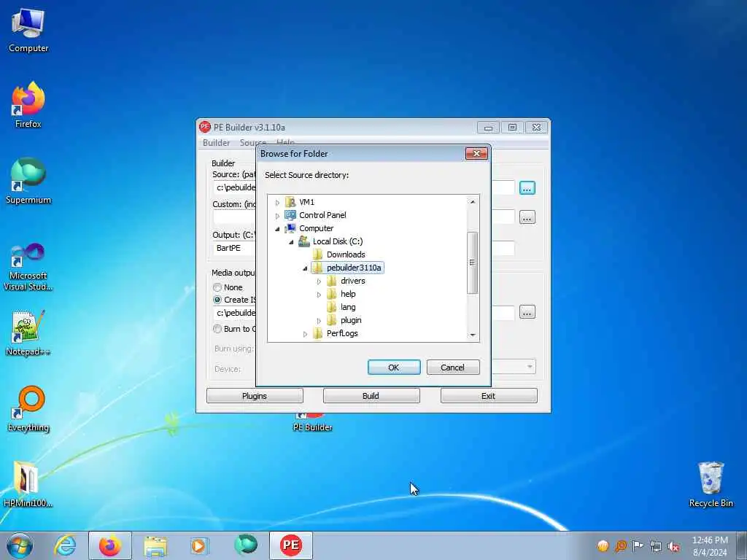Image resolution: width=747 pixels, height=560 pixels.
Task: Expand the plugin folder node
Action: coord(319,321)
